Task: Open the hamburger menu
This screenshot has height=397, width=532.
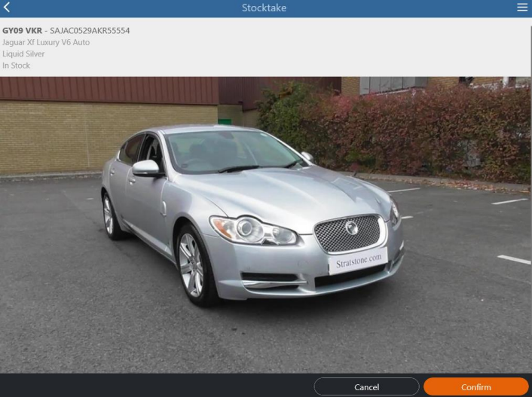Action: tap(522, 8)
